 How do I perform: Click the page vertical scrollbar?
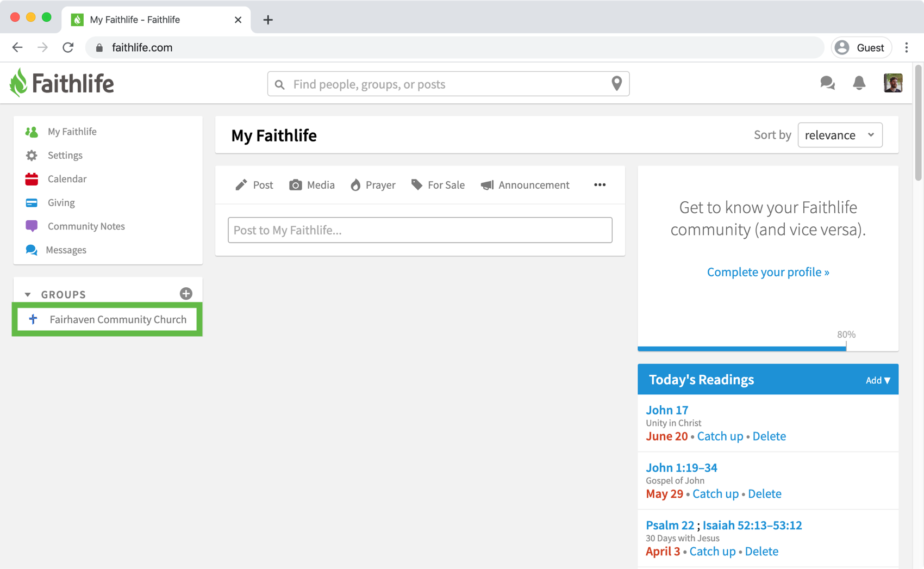[x=919, y=122]
